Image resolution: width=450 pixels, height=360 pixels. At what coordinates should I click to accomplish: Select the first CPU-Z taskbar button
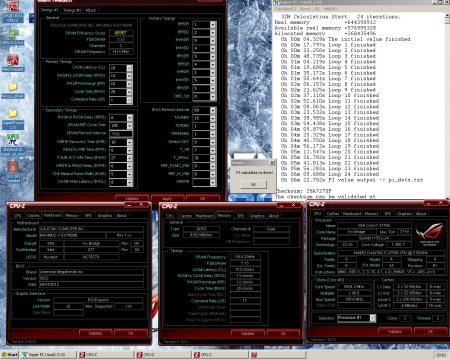106,355
